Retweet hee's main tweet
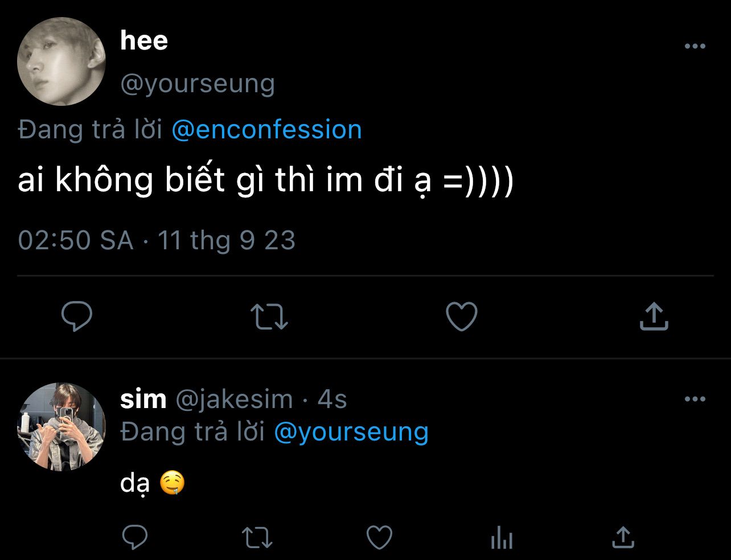731x560 pixels. tap(269, 316)
